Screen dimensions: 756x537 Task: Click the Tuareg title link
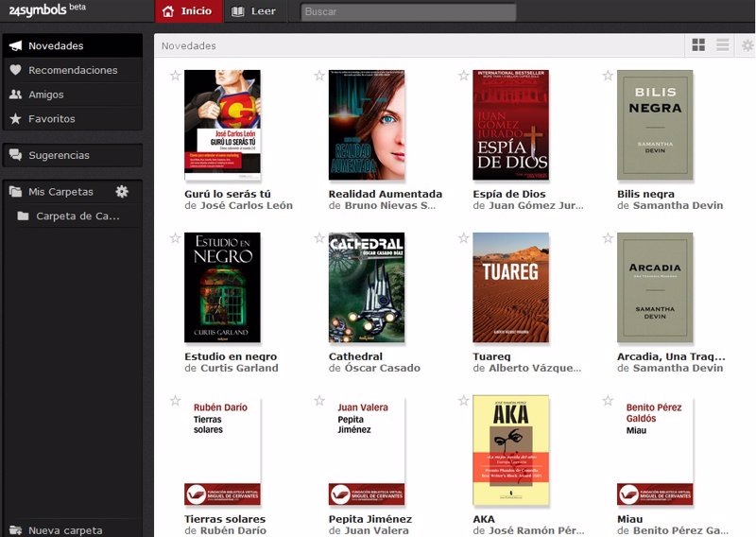(x=491, y=356)
